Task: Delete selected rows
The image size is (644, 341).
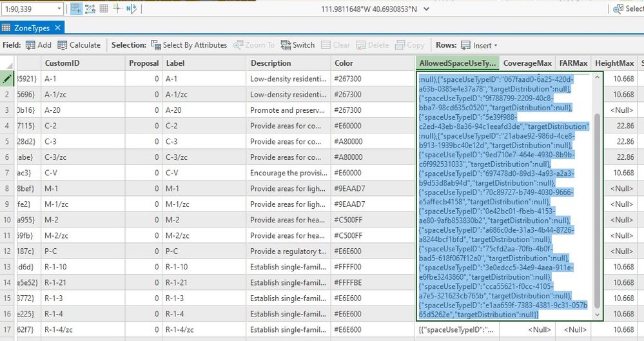Action: pyautogui.click(x=373, y=45)
